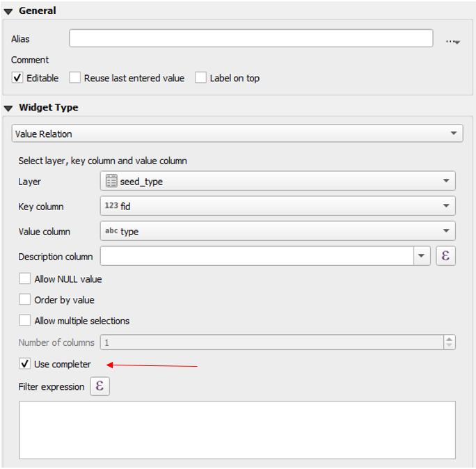Enable Allow multiple selections

coord(24,321)
